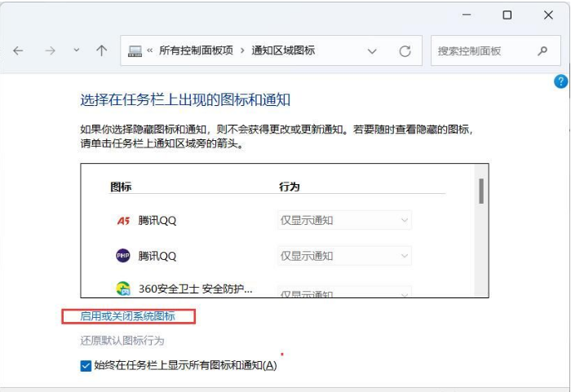Click the 360安全卫士 icon in list
This screenshot has height=392, width=571.
(123, 288)
